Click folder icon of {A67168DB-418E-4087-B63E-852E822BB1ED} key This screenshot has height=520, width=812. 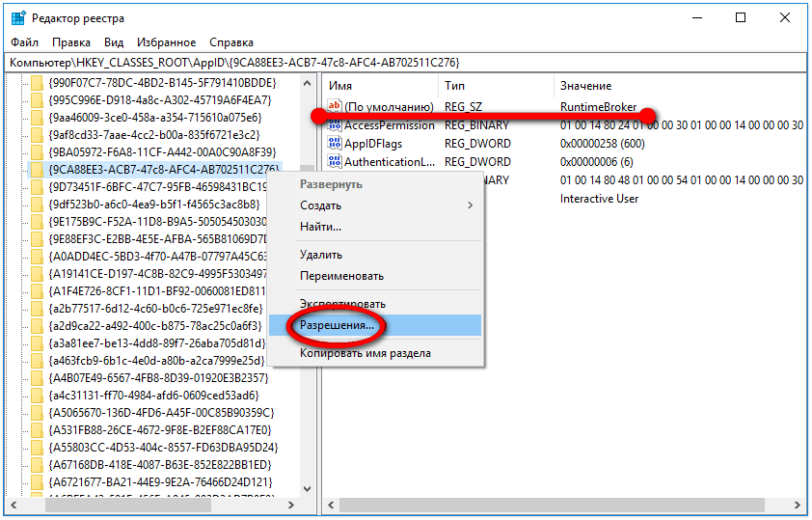pos(38,465)
